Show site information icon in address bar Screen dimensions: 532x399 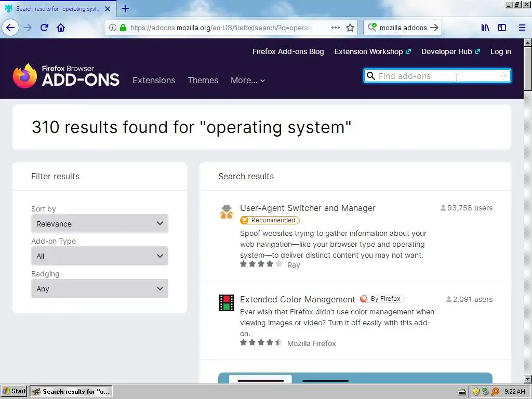(x=113, y=28)
